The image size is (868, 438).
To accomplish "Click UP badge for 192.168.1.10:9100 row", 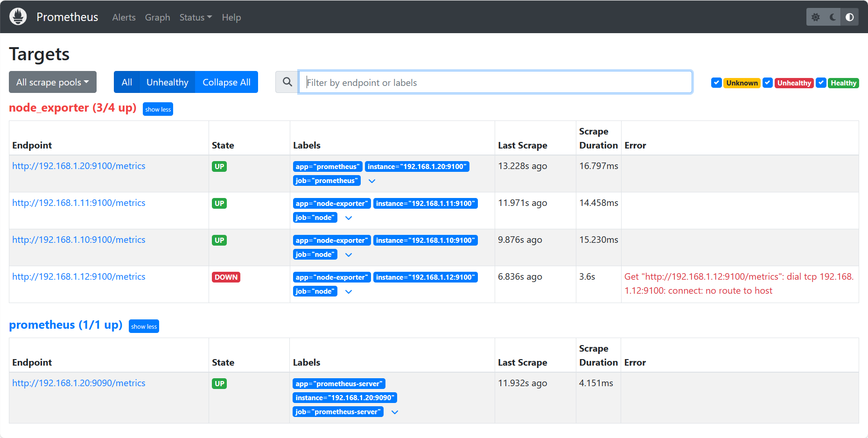I will point(219,240).
